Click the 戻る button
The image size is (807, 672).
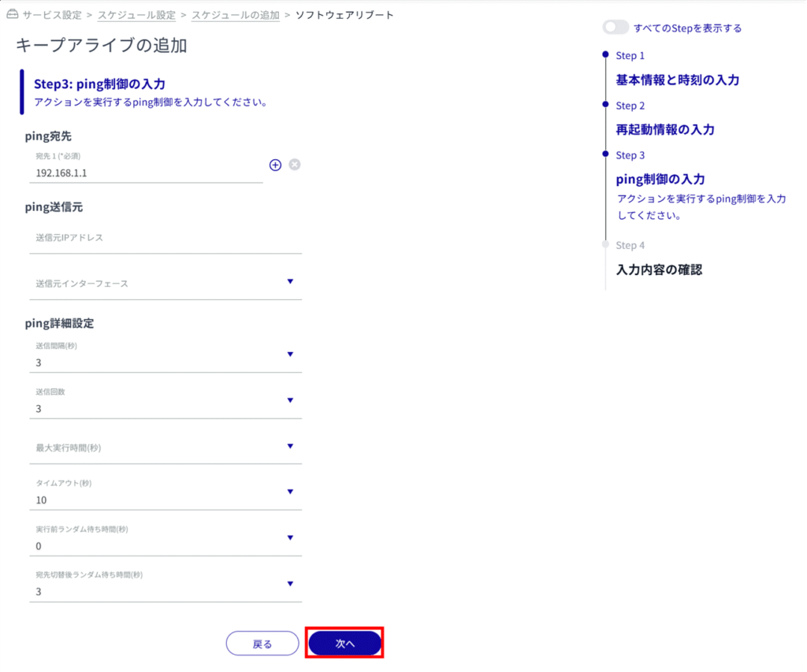262,644
